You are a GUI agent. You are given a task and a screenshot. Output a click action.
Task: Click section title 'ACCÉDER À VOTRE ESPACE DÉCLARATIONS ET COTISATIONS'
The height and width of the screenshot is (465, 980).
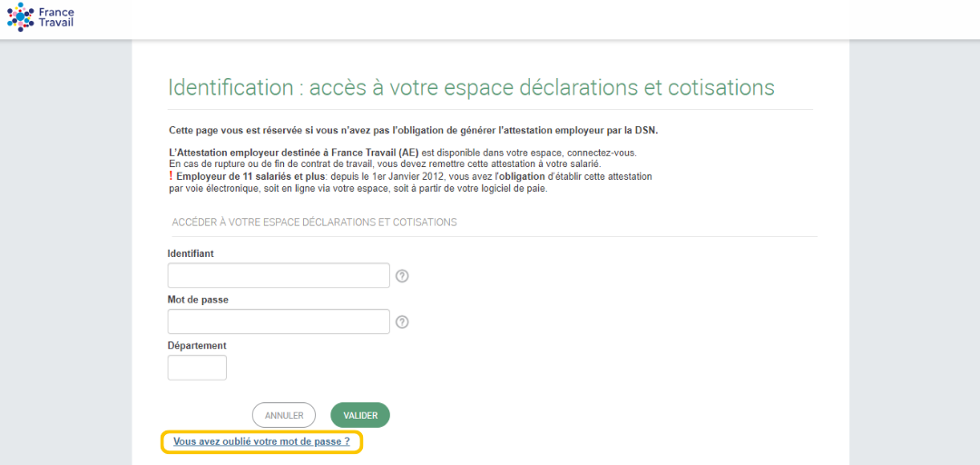(x=314, y=223)
